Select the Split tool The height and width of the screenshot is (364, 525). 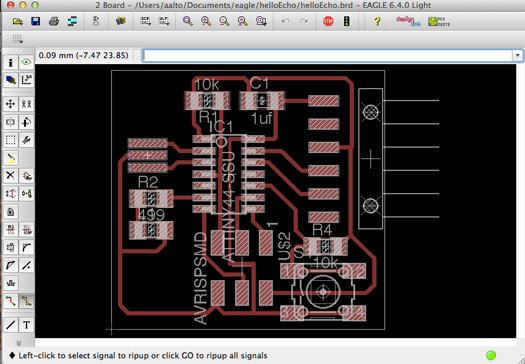[x=10, y=265]
